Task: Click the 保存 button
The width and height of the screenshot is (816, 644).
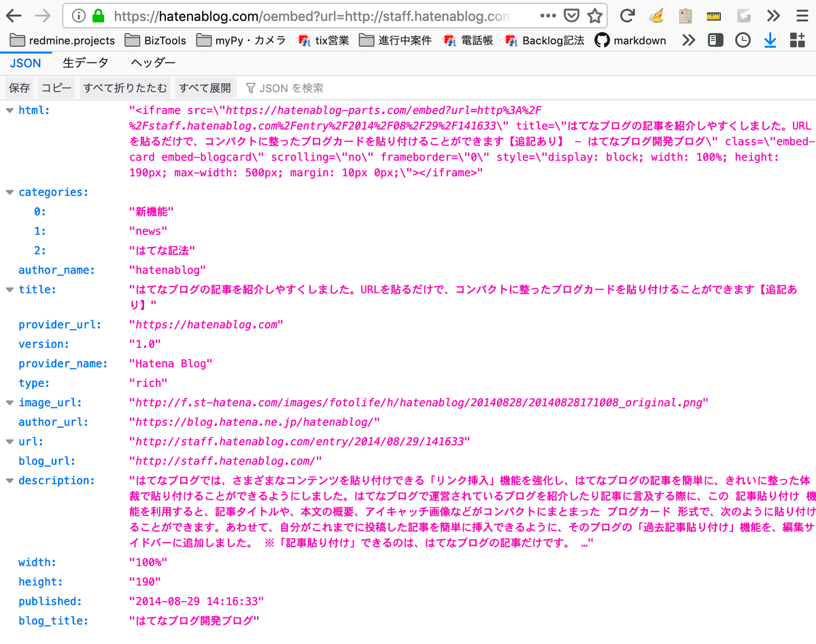Action: 19,88
